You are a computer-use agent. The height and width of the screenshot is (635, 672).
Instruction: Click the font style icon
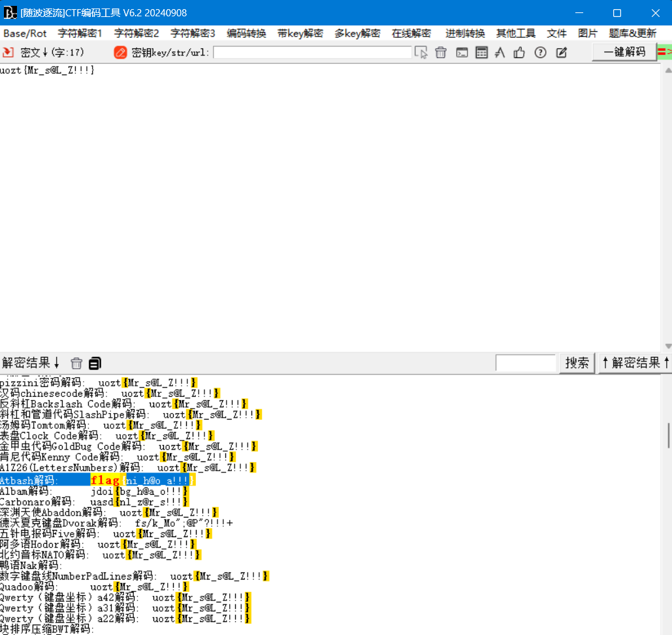[x=500, y=53]
